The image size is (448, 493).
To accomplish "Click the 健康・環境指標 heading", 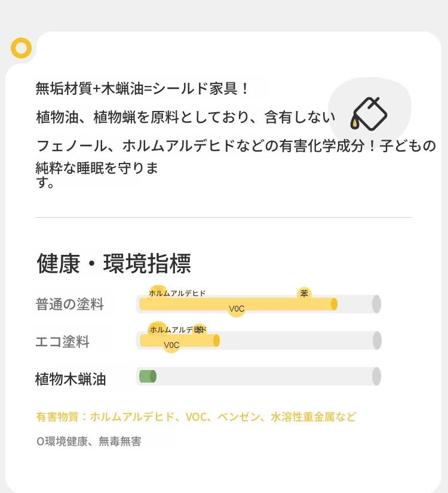I will [114, 263].
